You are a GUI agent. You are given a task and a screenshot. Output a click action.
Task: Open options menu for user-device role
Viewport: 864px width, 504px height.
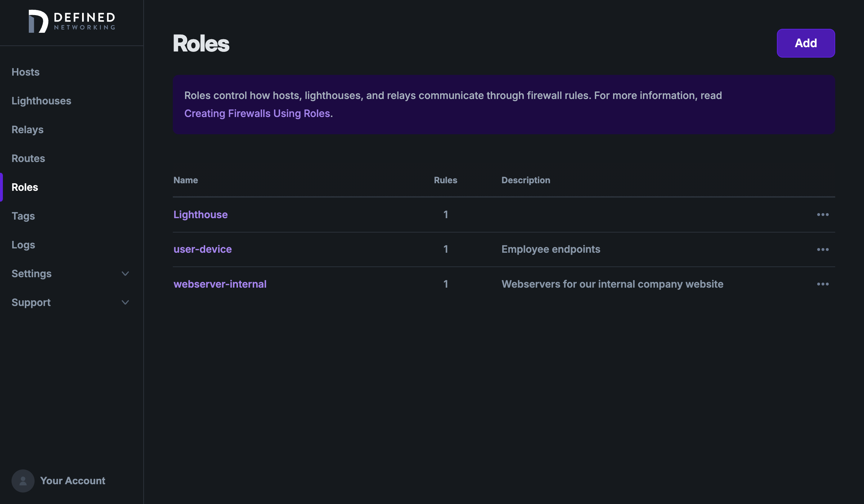point(823,249)
